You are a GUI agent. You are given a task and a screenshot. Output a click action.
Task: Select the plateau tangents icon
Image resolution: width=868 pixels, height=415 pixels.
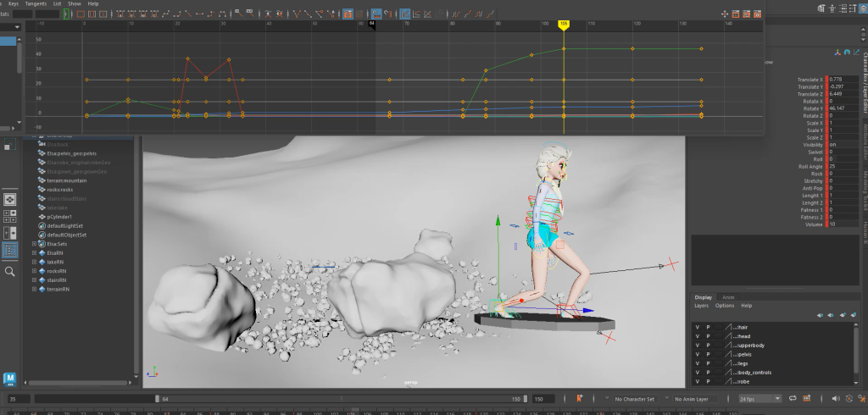click(223, 14)
